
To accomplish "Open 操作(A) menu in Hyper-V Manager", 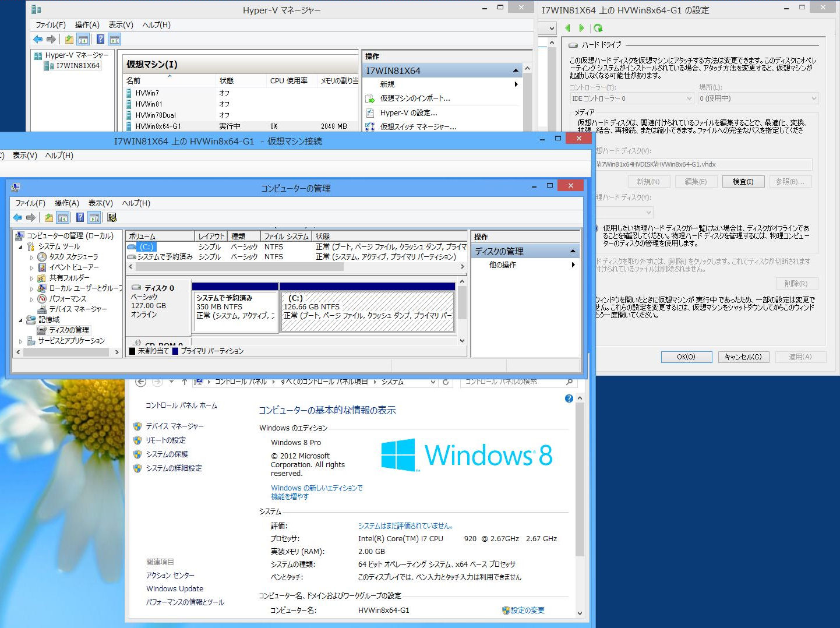I will (x=87, y=25).
